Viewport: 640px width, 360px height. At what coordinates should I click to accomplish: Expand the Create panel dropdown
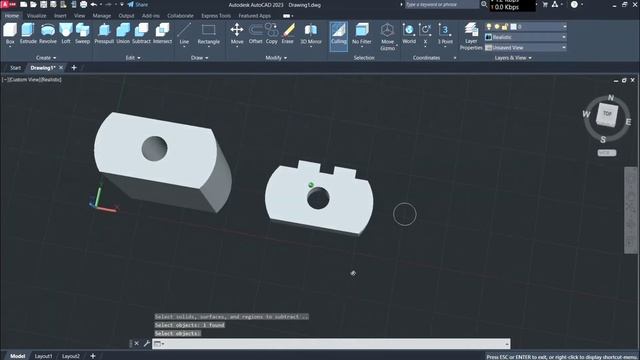pos(46,58)
